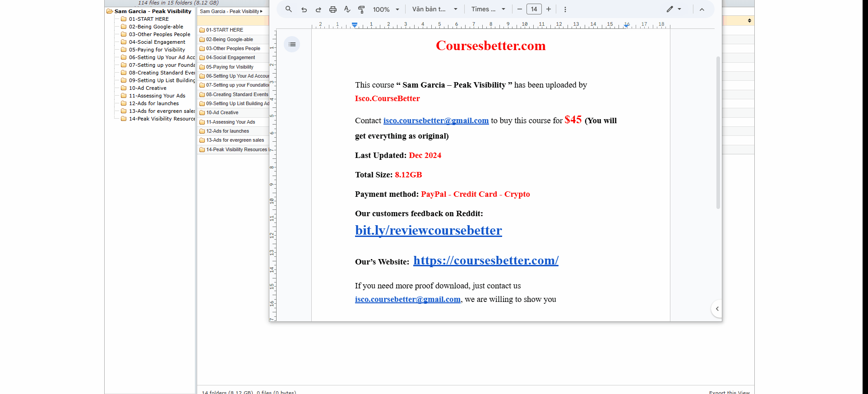Click the 11-Assessing Your Ads row in the file list
Screen dimensions: 868x394
233,122
